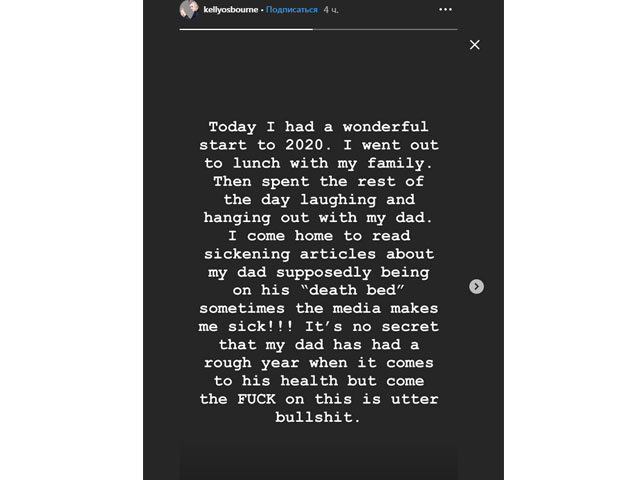Screen dimensions: 640x480
Task: Click the line "Today I had a wonderful"
Action: point(318,127)
